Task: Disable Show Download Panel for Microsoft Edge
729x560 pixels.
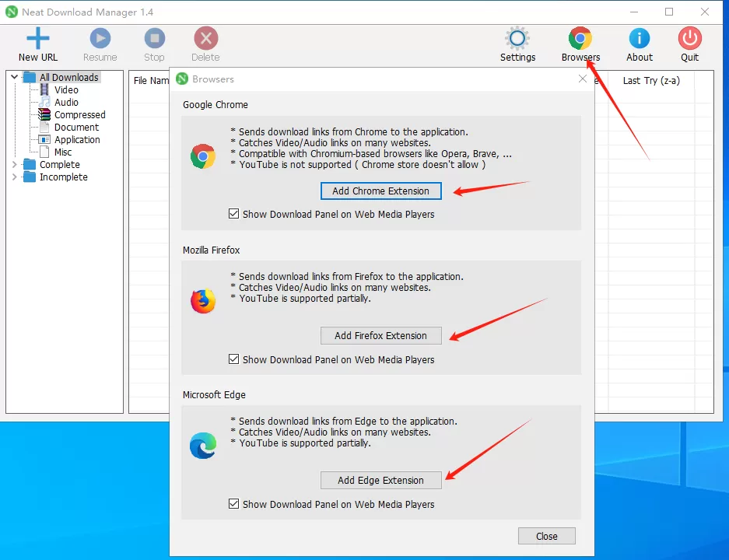Action: (234, 504)
